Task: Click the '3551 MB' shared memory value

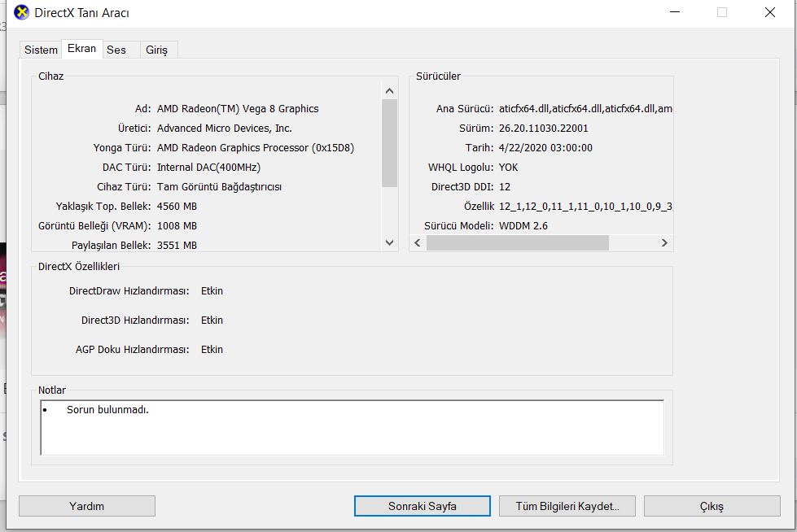Action: (x=177, y=246)
